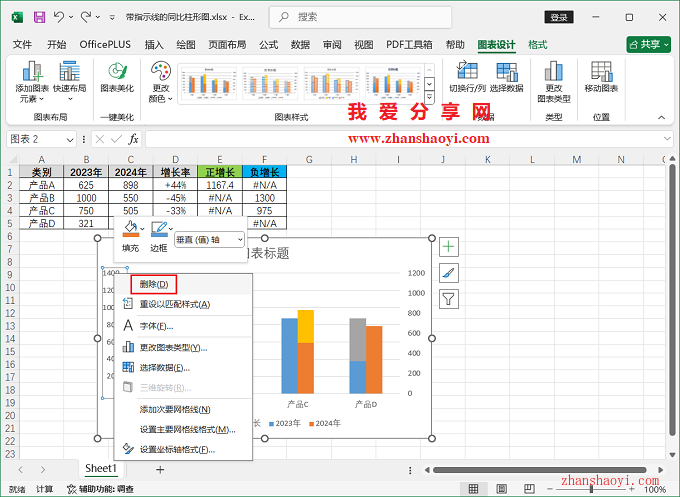The height and width of the screenshot is (497, 680).
Task: Open chart styles paintbrush button beside chart
Action: click(x=448, y=272)
